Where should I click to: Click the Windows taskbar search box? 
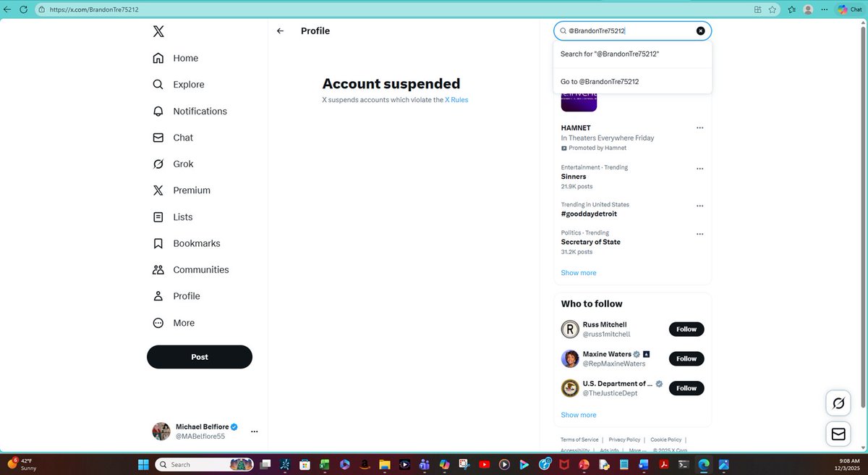tap(204, 464)
